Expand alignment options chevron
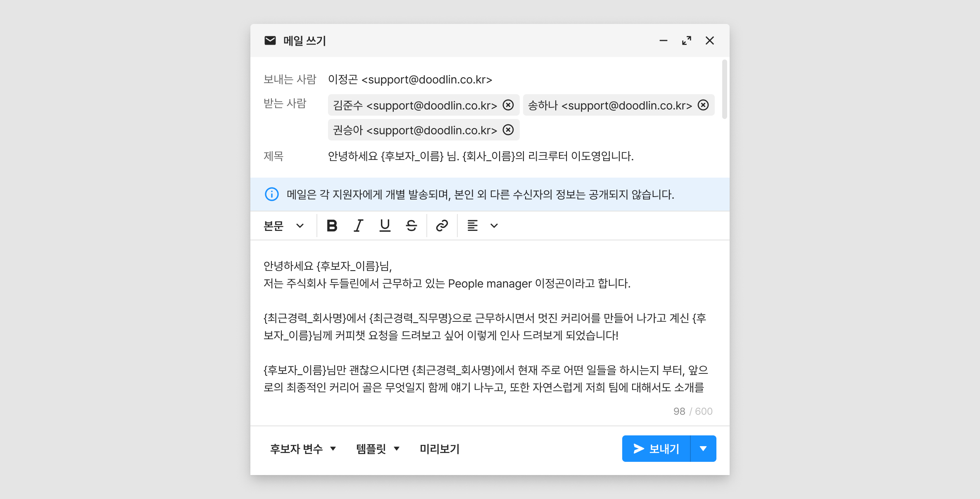Viewport: 980px width, 499px height. [494, 226]
